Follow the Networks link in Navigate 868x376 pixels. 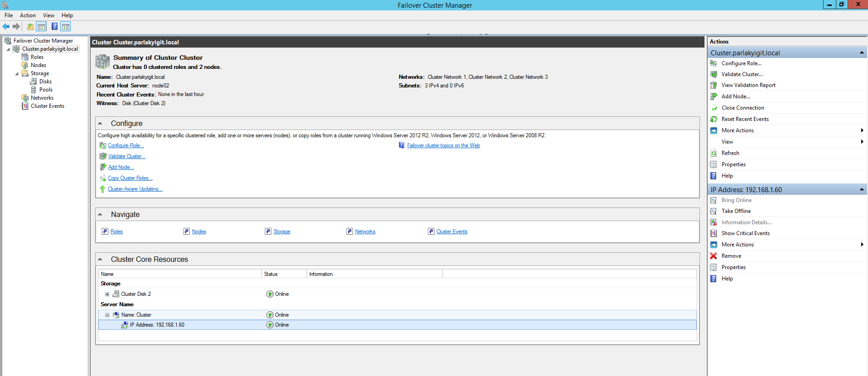coord(365,231)
